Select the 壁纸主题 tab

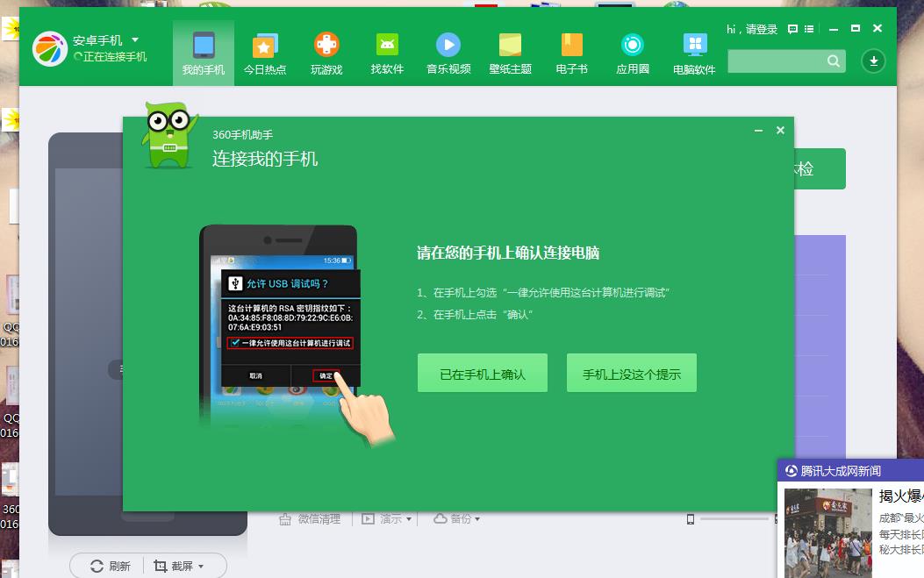click(x=511, y=53)
